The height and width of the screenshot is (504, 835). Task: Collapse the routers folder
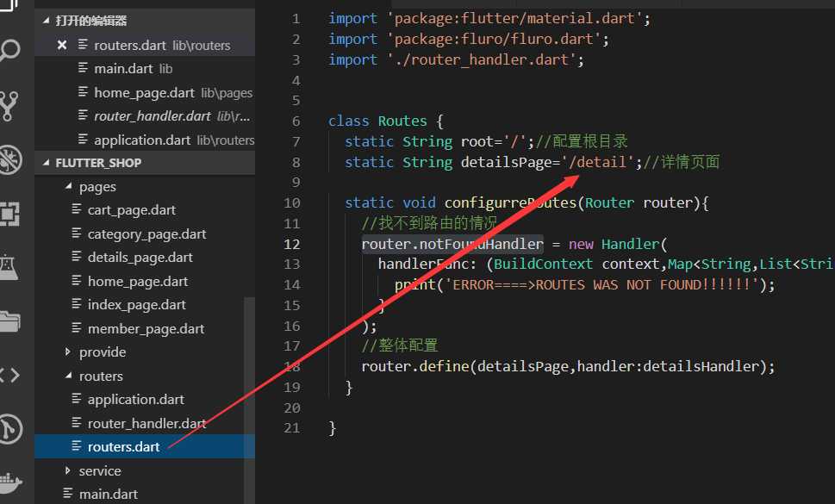coord(68,376)
